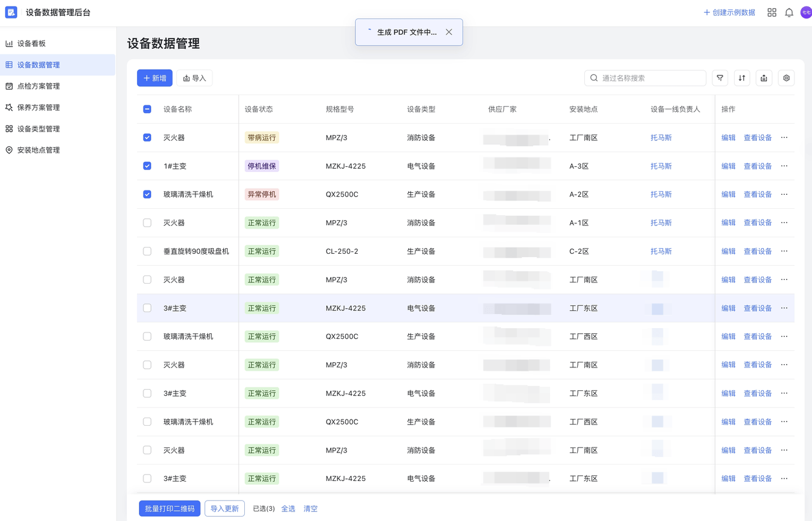
Task: Open more actions for 1#主变 row
Action: (x=784, y=166)
